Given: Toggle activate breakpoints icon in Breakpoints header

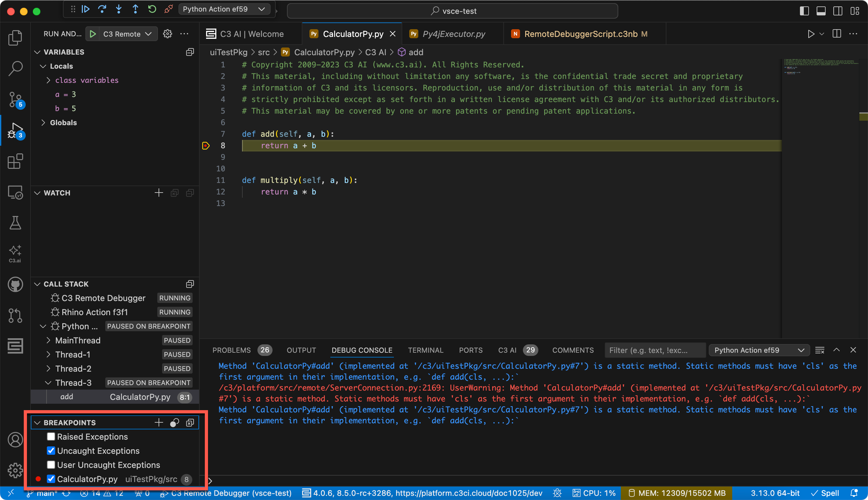Looking at the screenshot, I should (x=175, y=423).
